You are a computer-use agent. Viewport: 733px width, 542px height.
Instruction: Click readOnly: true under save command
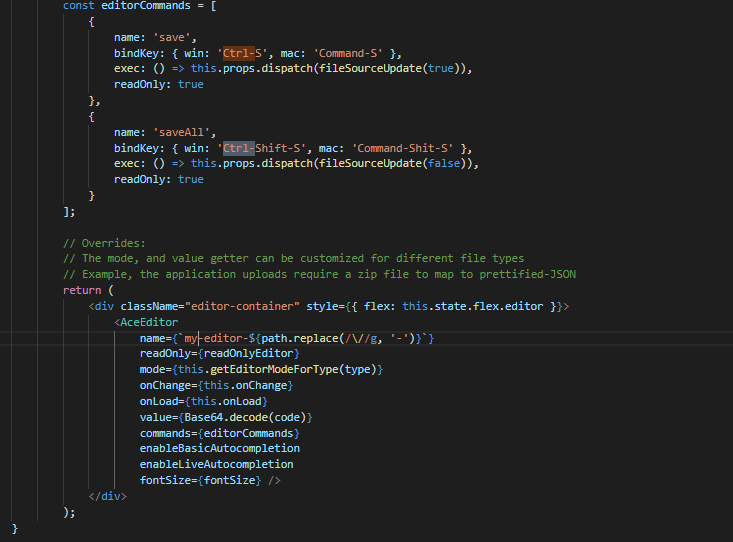[x=158, y=85]
